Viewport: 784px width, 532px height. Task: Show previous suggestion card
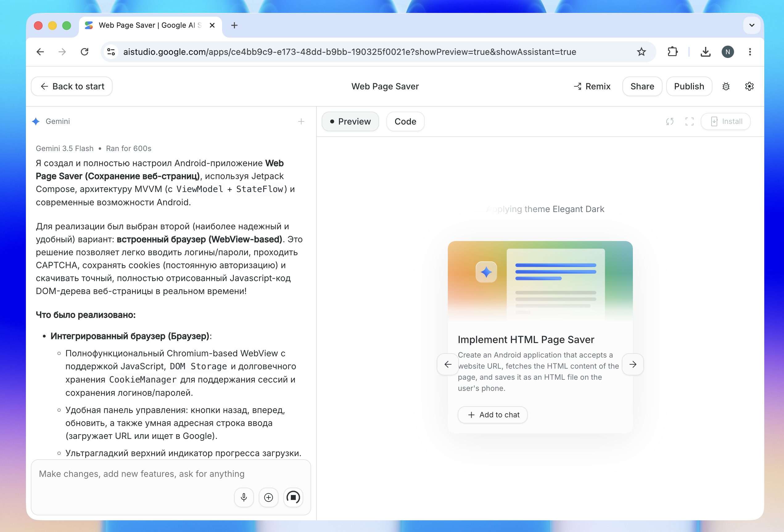tap(448, 364)
